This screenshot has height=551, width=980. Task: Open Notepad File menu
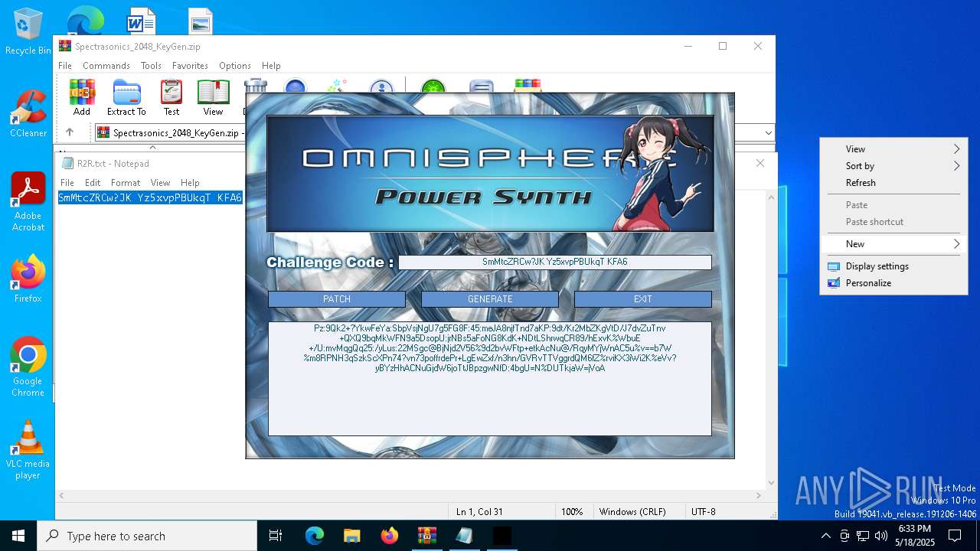tap(67, 183)
